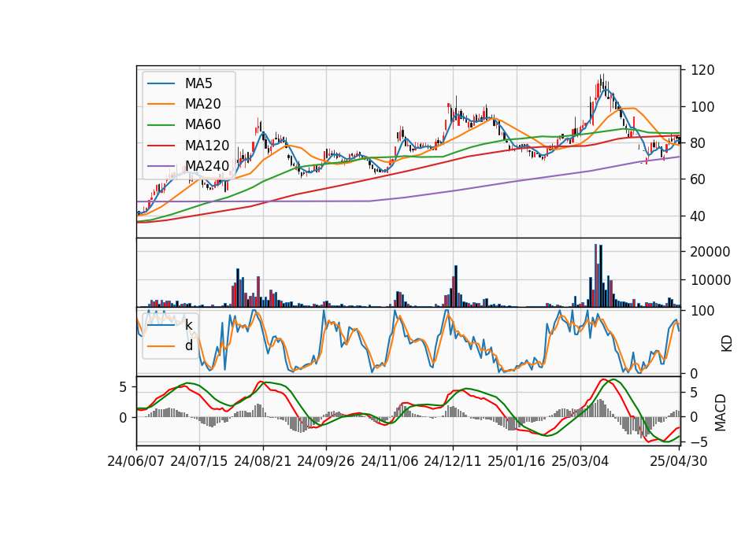The width and height of the screenshot is (756, 543).
Task: Click the 24/06/07 date axis label
Action: coord(136,462)
